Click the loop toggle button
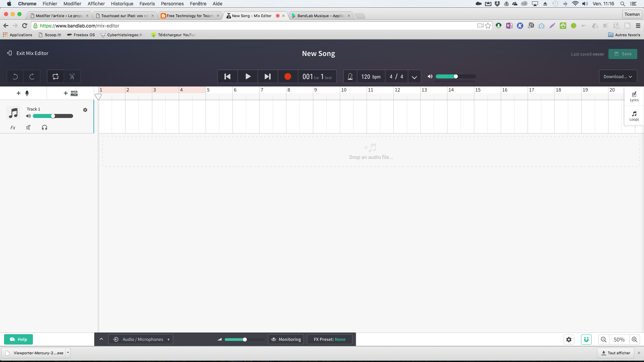This screenshot has width=644, height=362. pos(55,76)
